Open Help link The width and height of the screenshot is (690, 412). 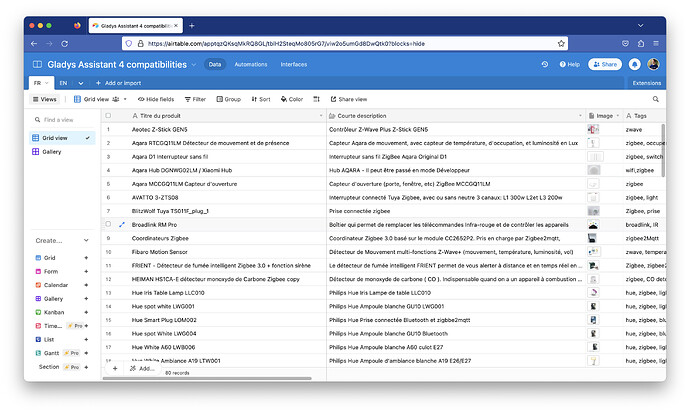coord(570,64)
